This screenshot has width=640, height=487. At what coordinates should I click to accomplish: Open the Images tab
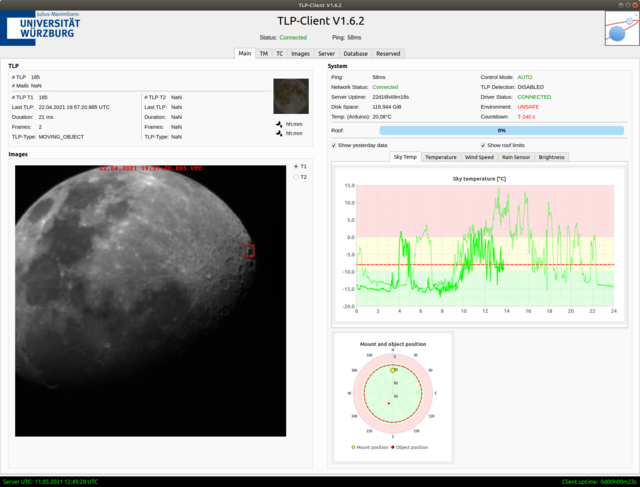pyautogui.click(x=300, y=54)
